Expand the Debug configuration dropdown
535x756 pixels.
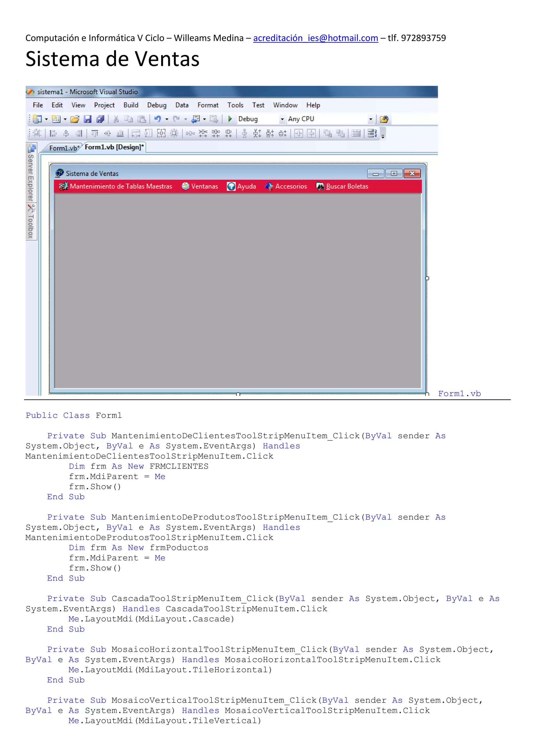pyautogui.click(x=282, y=119)
